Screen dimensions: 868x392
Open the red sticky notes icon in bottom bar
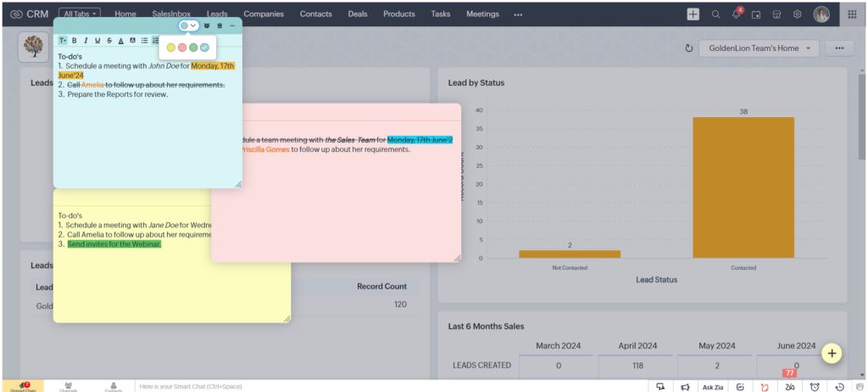(765, 387)
